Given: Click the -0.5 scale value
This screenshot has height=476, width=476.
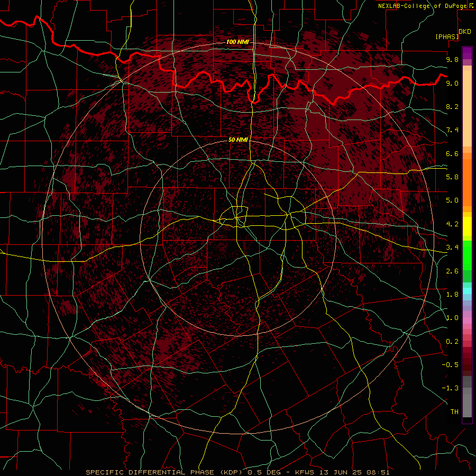Looking at the screenshot, I should coord(450,365).
